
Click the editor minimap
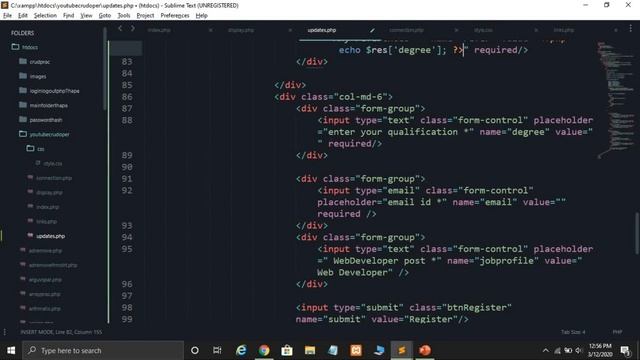click(x=616, y=100)
